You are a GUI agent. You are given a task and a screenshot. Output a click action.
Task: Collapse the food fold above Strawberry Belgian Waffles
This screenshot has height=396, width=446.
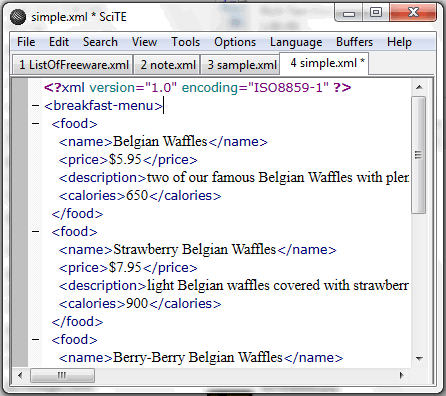click(36, 232)
